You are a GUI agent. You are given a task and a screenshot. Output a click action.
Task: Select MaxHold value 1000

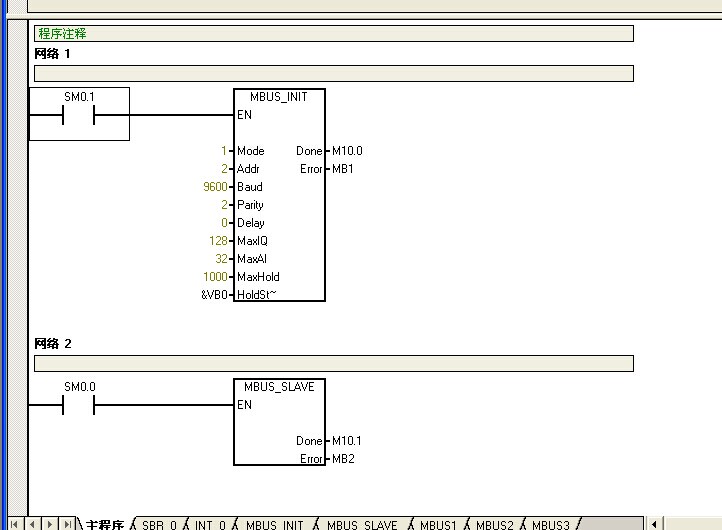(215, 277)
